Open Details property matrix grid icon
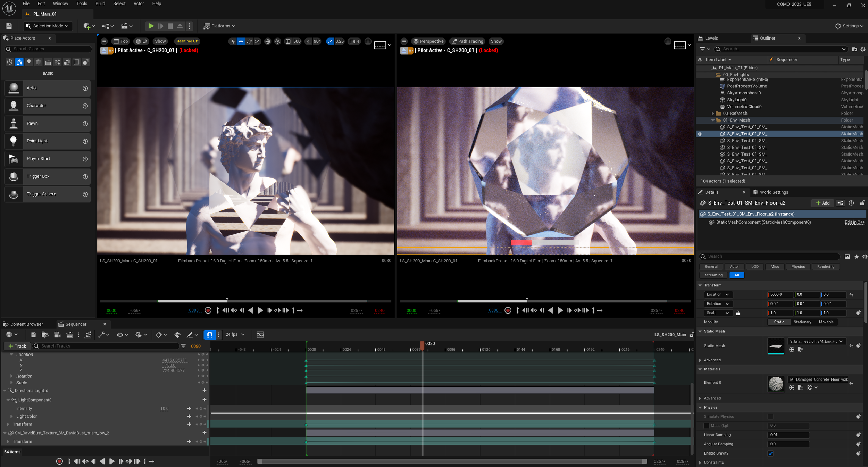This screenshot has height=467, width=868. coord(847,257)
